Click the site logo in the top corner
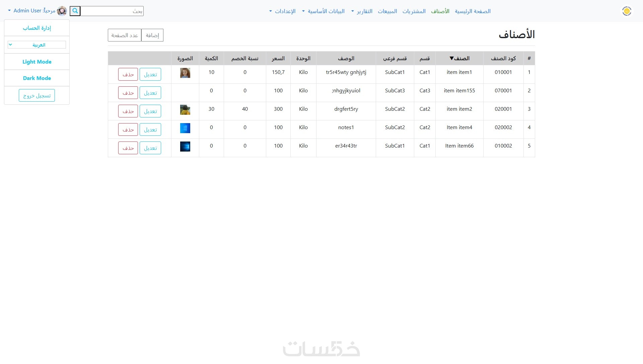Image resolution: width=643 pixels, height=364 pixels. click(x=627, y=11)
